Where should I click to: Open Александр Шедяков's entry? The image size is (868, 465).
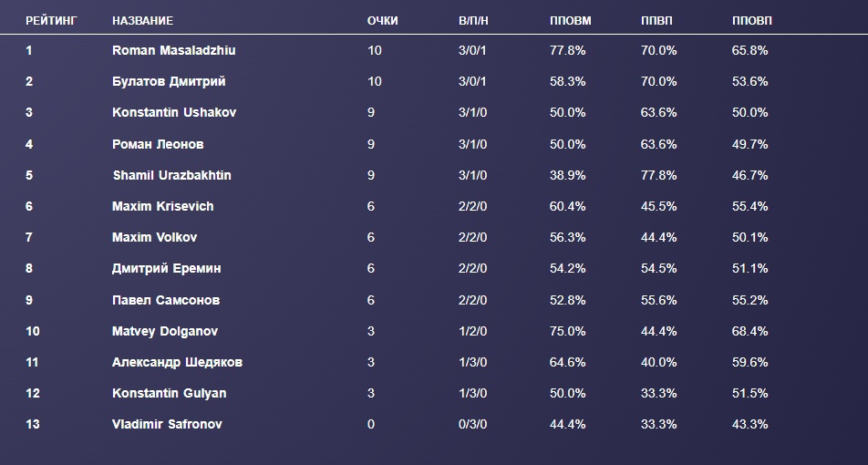pyautogui.click(x=177, y=362)
